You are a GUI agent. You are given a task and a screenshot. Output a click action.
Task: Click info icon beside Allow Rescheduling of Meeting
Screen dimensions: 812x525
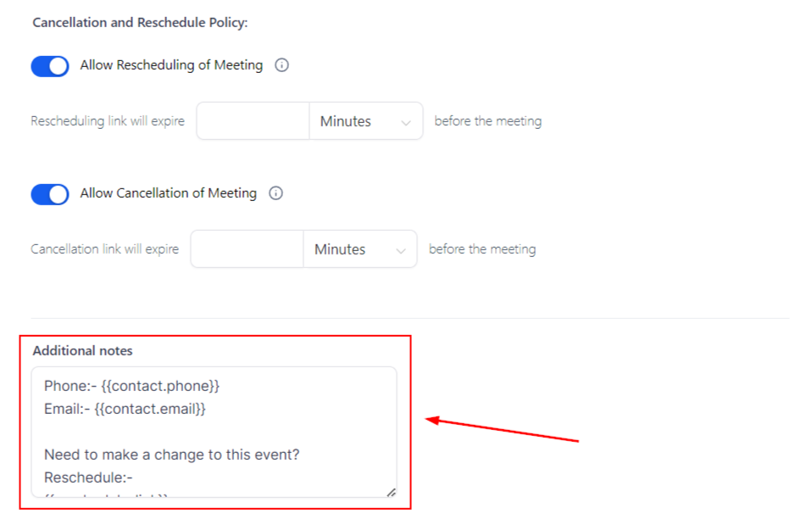point(282,65)
